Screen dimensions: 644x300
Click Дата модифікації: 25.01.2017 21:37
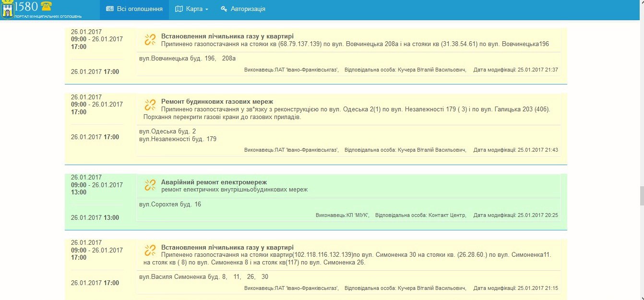click(x=515, y=70)
